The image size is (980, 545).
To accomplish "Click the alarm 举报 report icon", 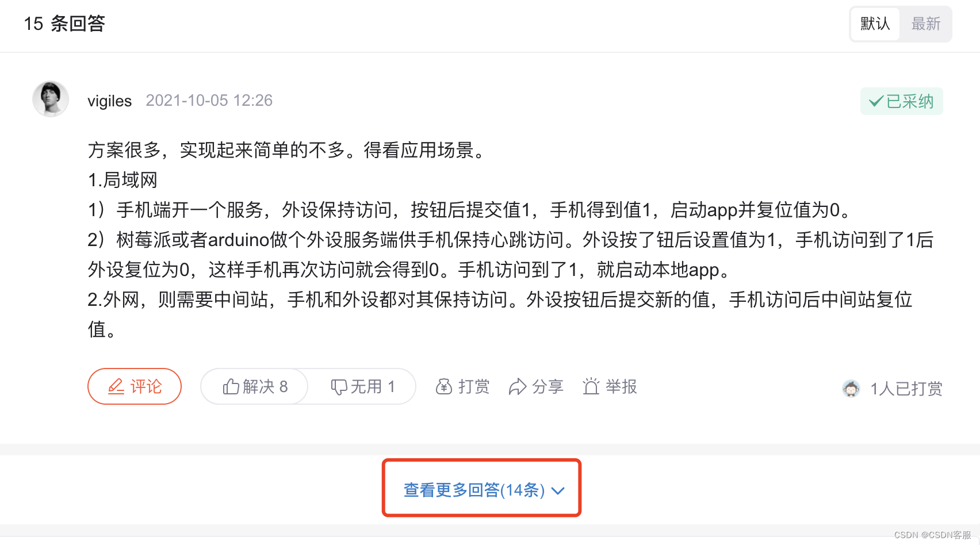I will tap(591, 386).
